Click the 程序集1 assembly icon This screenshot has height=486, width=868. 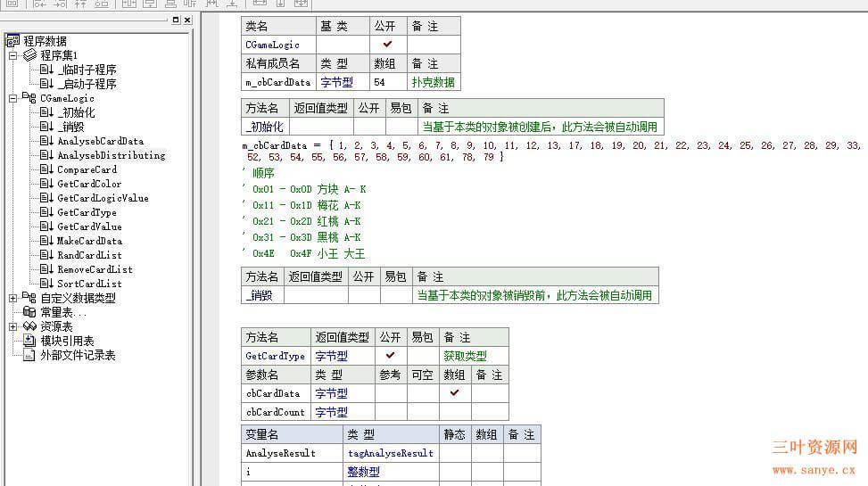click(x=30, y=54)
